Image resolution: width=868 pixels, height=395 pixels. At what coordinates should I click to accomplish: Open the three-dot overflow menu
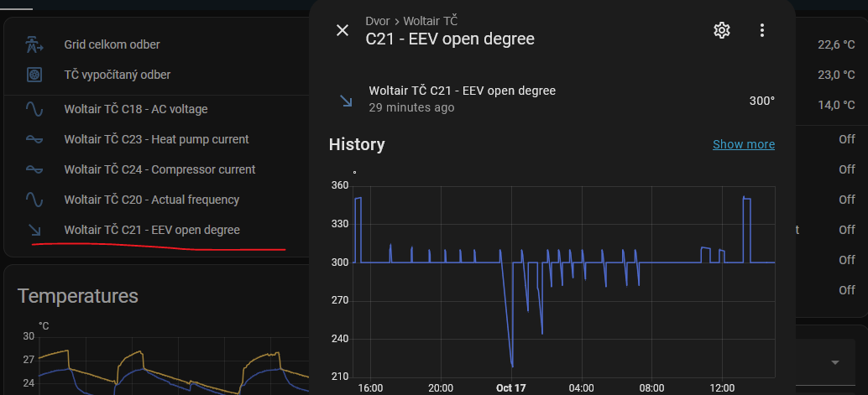click(x=762, y=31)
